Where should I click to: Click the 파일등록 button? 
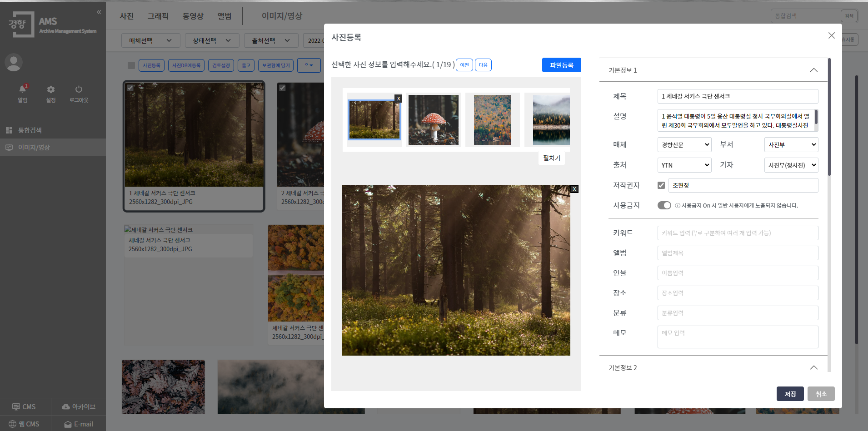coord(562,65)
